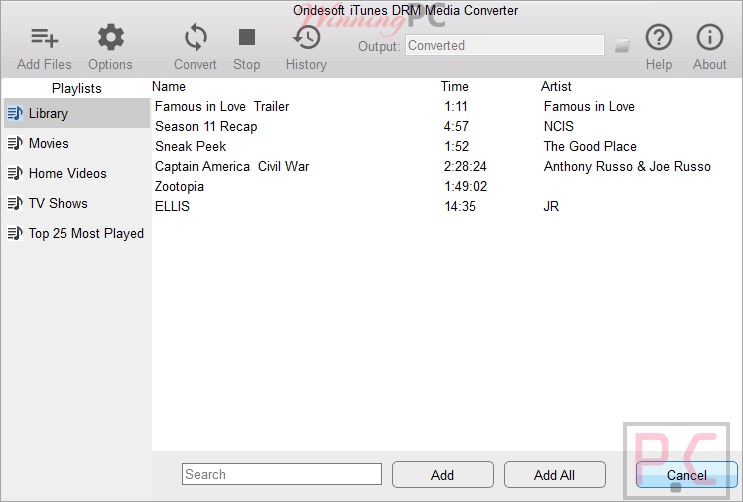
Task: Select the 'Sneak Peek' row
Action: pyautogui.click(x=446, y=146)
